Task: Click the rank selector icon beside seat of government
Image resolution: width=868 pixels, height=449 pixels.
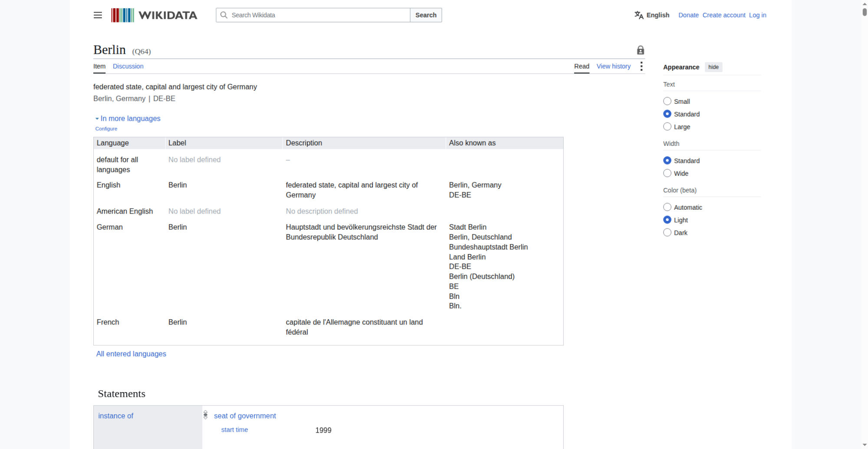Action: [205, 415]
